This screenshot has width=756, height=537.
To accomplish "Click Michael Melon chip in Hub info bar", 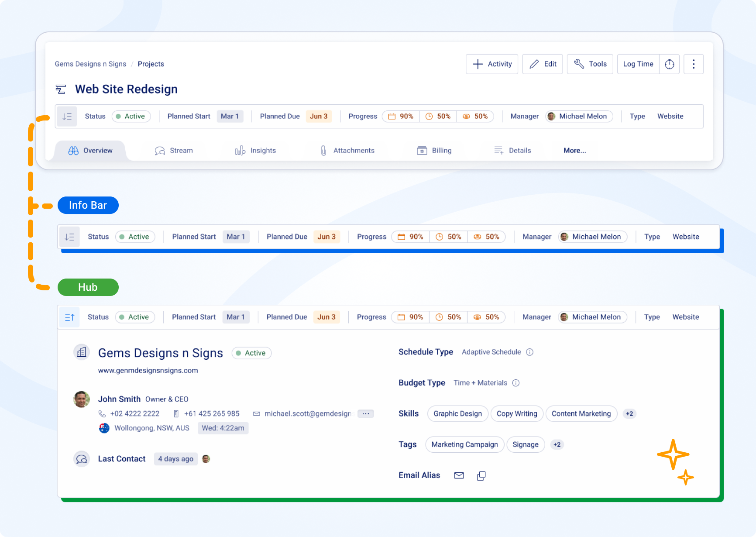I will point(593,317).
